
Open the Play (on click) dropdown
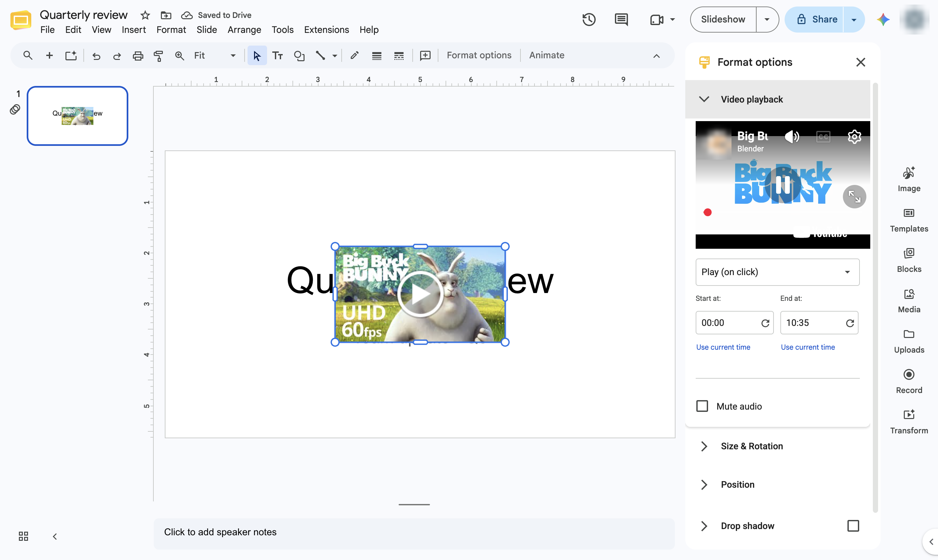point(777,272)
